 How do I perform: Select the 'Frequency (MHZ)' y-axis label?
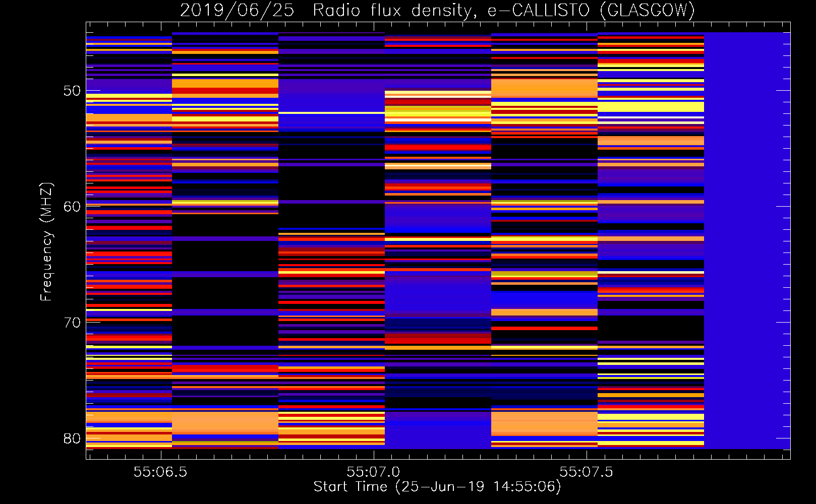click(x=46, y=241)
